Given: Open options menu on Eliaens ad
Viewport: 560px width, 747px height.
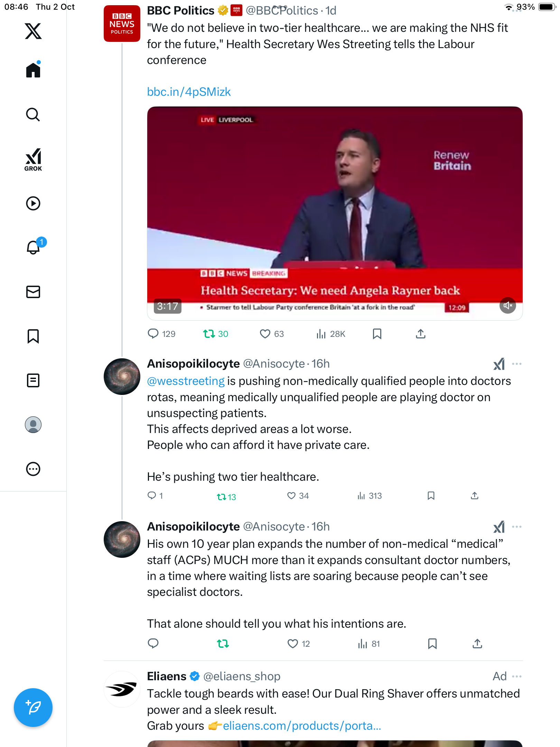Looking at the screenshot, I should (517, 676).
